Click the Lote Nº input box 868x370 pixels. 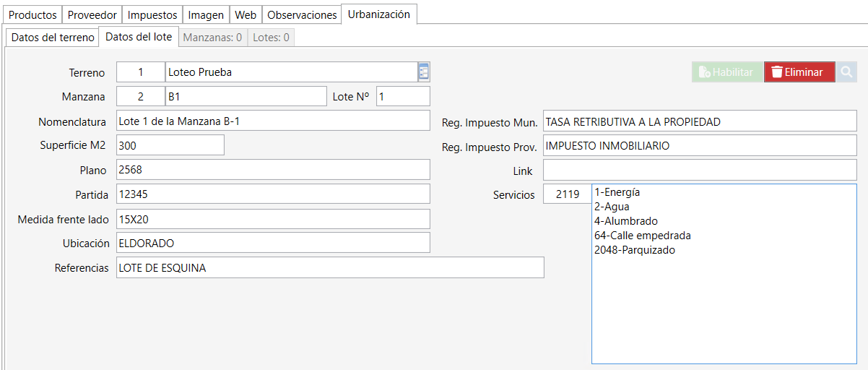[402, 97]
